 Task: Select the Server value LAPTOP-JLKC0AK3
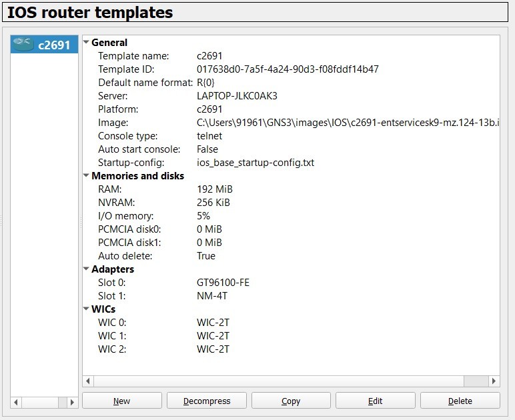[x=237, y=96]
